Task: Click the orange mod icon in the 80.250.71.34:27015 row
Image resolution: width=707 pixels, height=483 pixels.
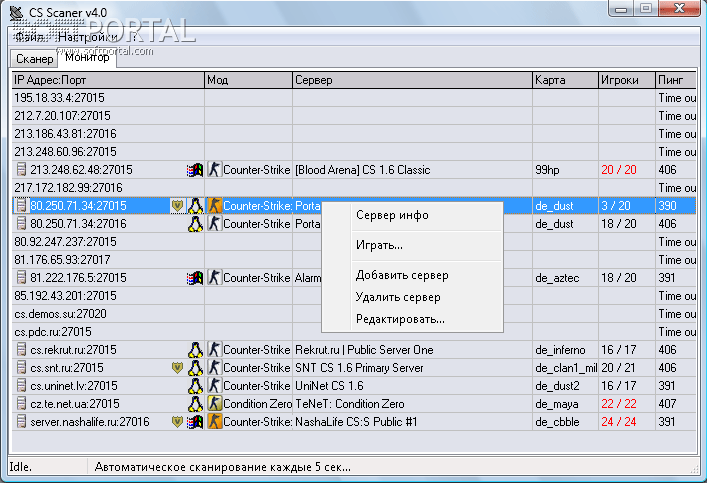Action: coord(215,206)
